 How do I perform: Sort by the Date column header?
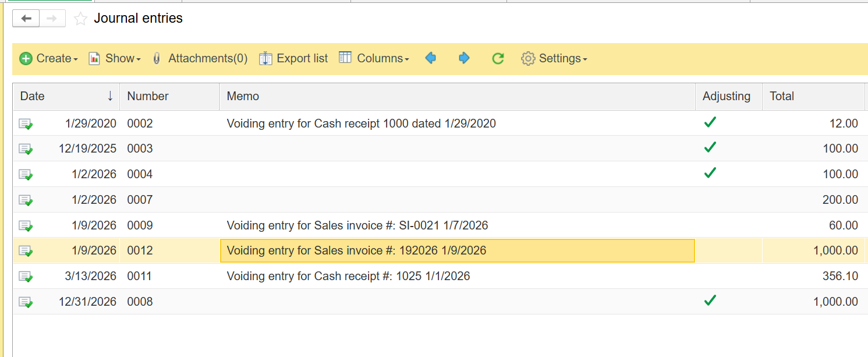pos(33,97)
